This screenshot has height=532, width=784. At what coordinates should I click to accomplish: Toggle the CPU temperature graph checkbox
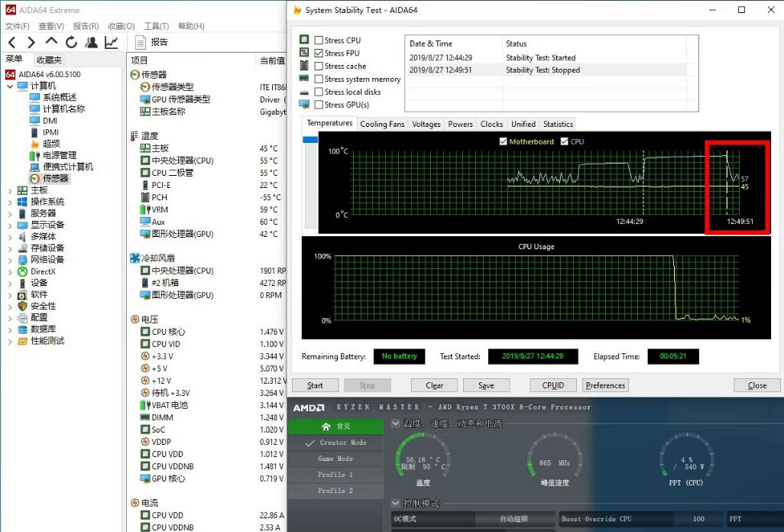pyautogui.click(x=564, y=141)
